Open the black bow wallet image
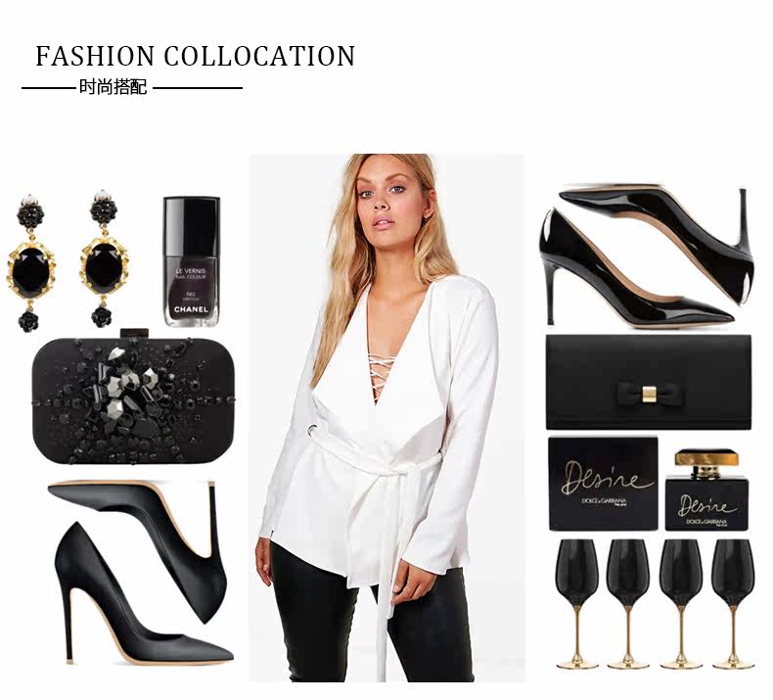 tap(649, 383)
